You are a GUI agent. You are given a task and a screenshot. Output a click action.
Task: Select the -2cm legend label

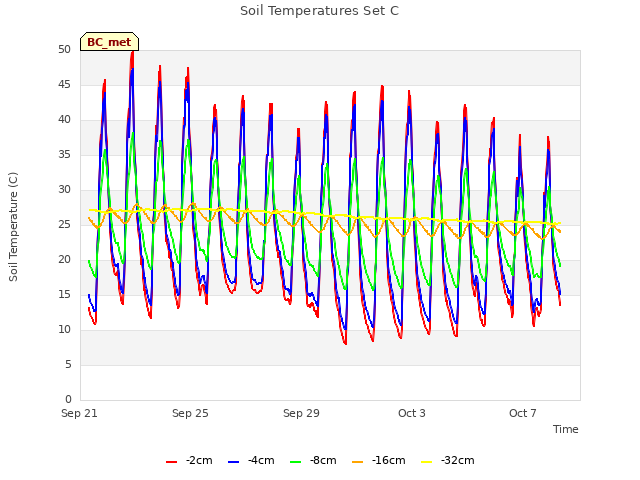tap(199, 460)
